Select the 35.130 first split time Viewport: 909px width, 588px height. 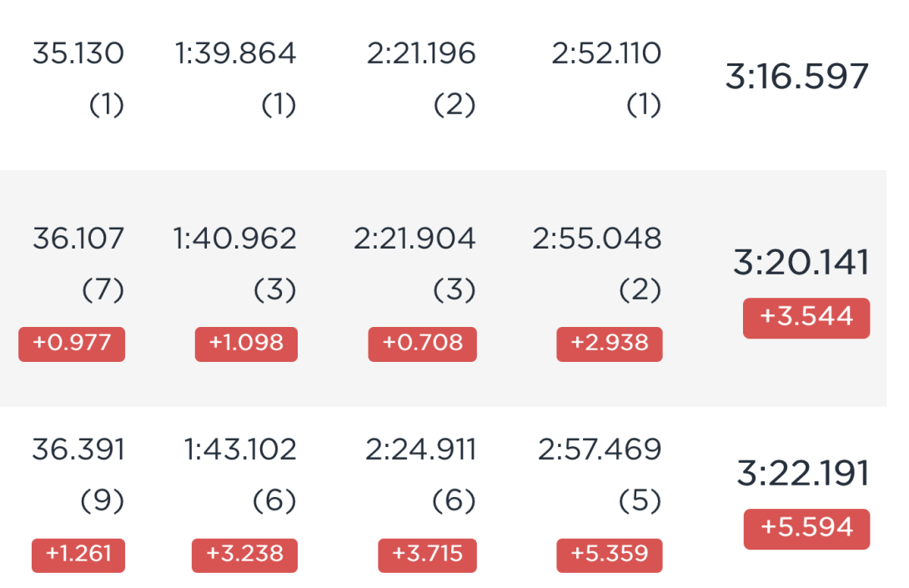coord(78,53)
